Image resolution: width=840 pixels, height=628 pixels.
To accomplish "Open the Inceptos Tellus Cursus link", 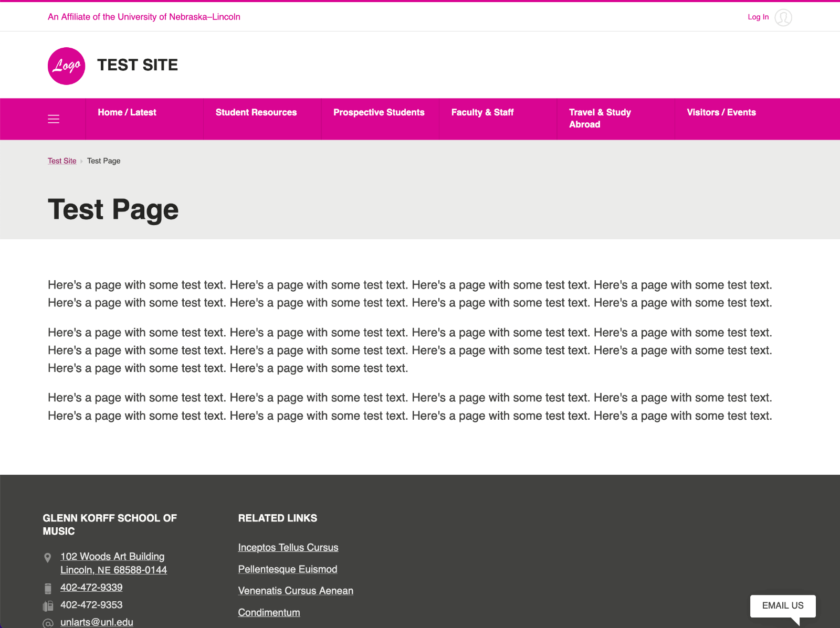I will pos(288,547).
